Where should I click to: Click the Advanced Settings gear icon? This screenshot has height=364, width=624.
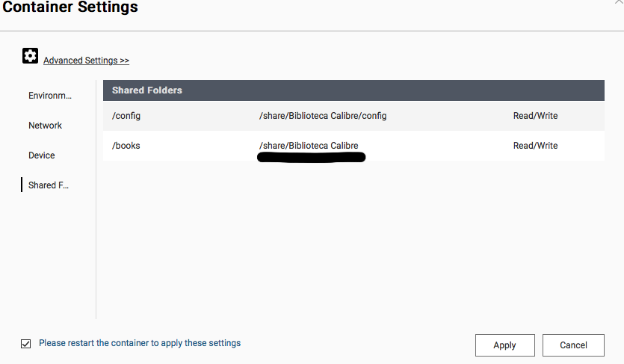pyautogui.click(x=30, y=55)
